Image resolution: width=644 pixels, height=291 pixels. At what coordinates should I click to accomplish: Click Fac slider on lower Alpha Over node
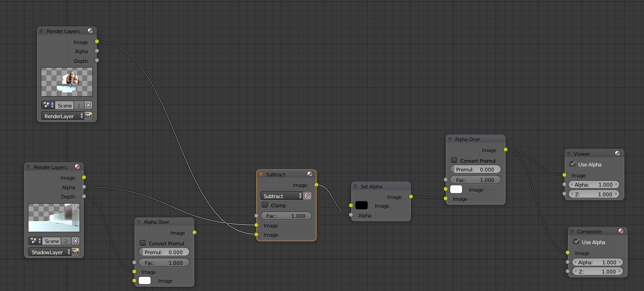(164, 262)
